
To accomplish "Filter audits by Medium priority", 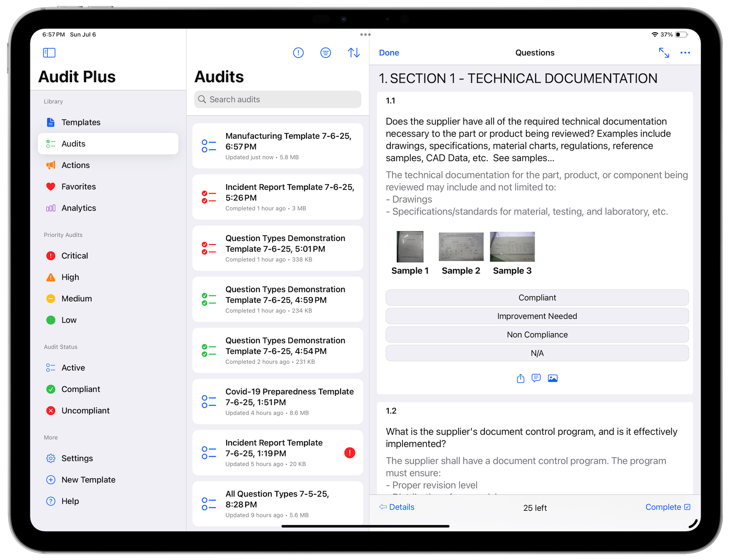I will (x=108, y=299).
